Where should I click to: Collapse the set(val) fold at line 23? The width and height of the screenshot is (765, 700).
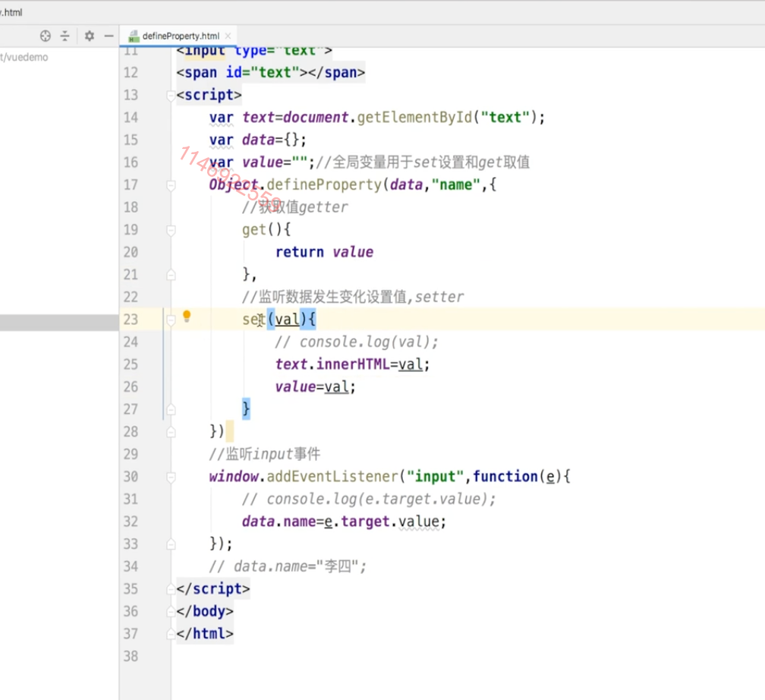171,320
